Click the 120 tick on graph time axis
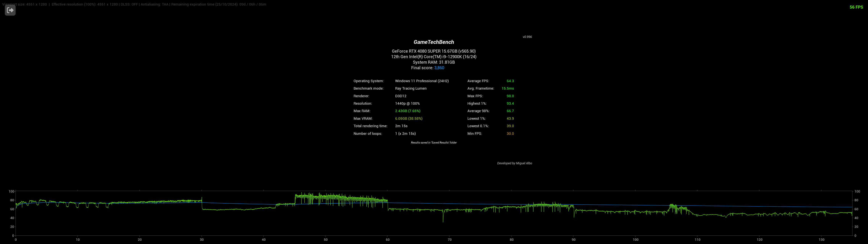 coord(759,240)
